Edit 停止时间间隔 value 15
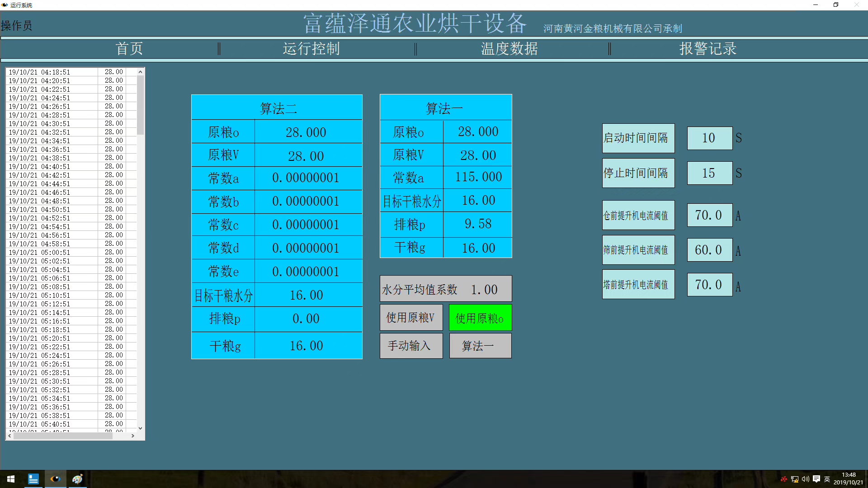Screen dimensions: 868x488 click(709, 173)
